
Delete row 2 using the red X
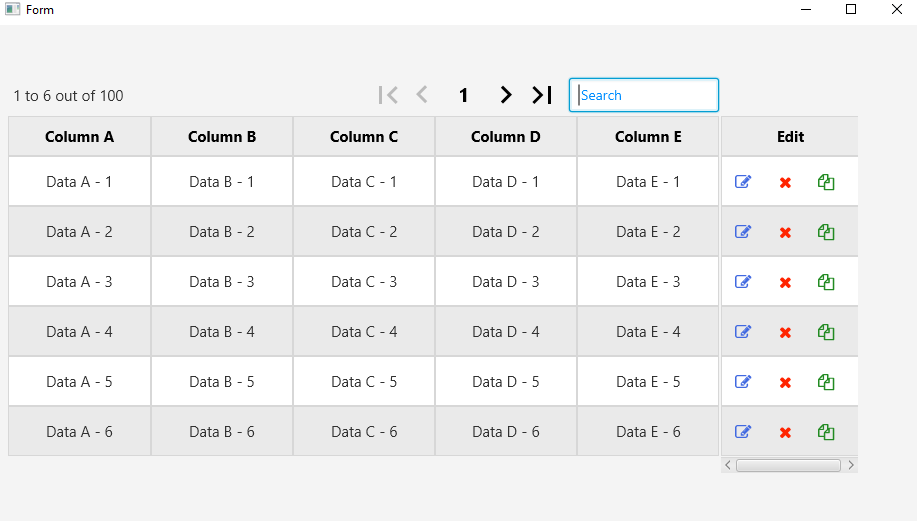click(x=785, y=232)
